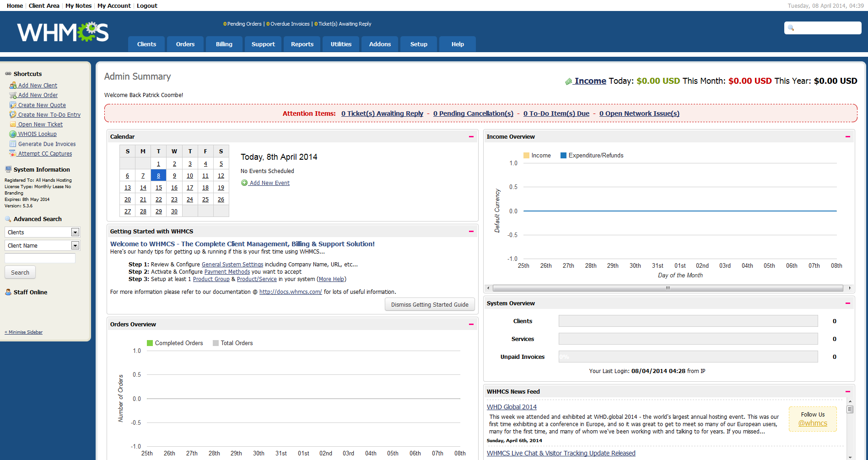Open the Addons menu tab
868x460 pixels.
(380, 44)
